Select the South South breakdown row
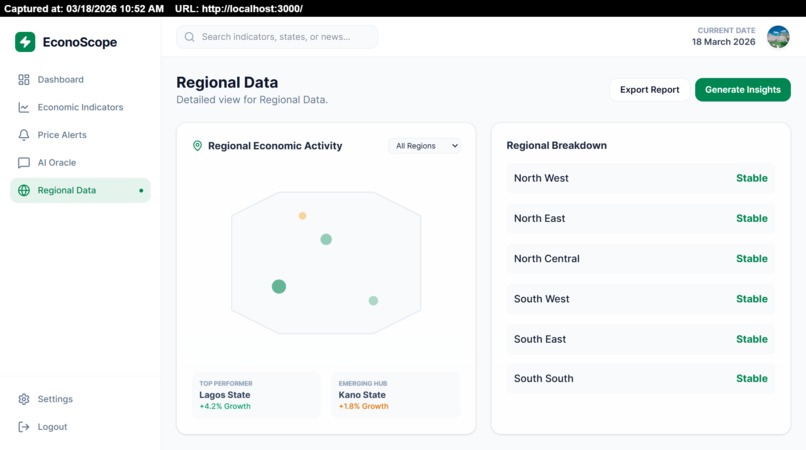The width and height of the screenshot is (806, 450). [x=640, y=379]
